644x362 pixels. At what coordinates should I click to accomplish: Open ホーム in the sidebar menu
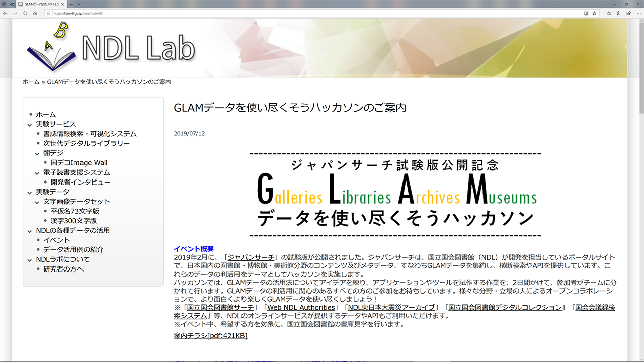(46, 115)
